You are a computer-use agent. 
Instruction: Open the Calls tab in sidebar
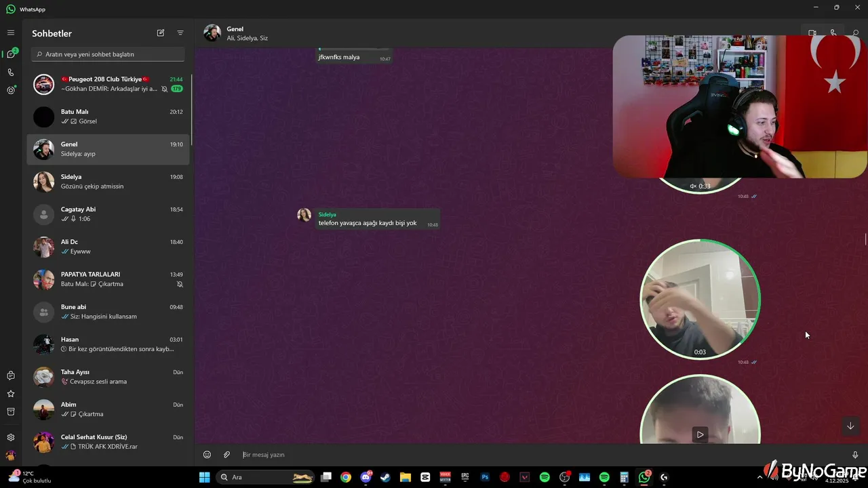11,73
